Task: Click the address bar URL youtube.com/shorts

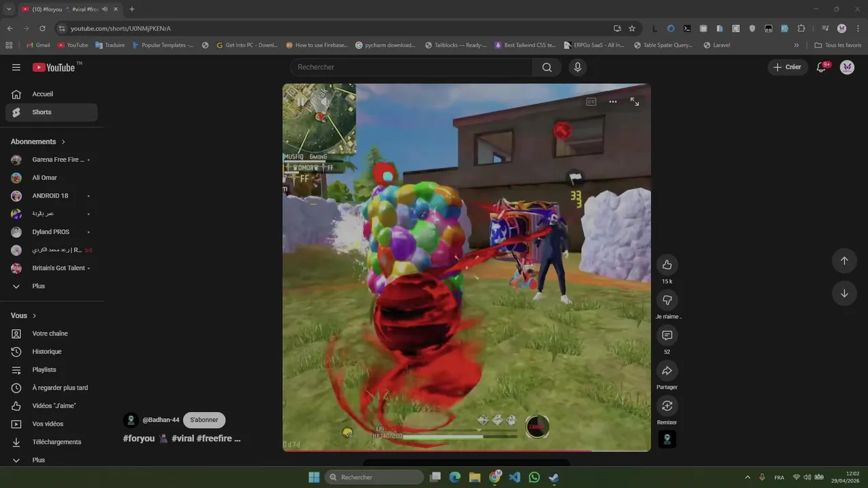Action: [x=121, y=28]
